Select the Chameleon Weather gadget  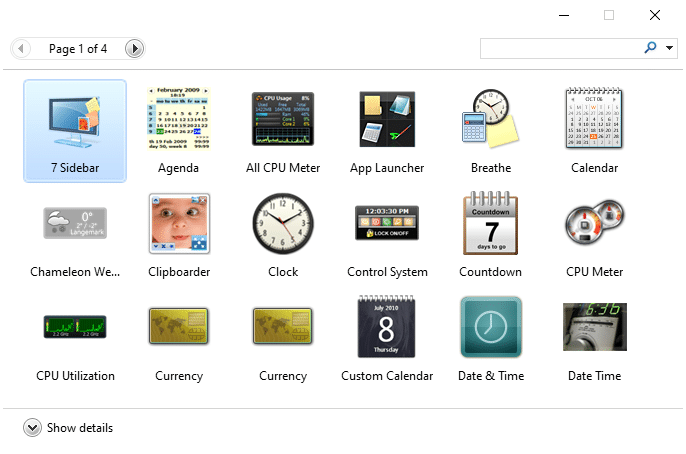[x=75, y=224]
